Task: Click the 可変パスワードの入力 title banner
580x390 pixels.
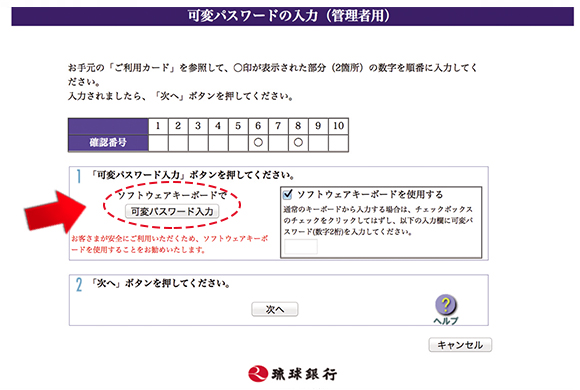Action: [x=292, y=16]
